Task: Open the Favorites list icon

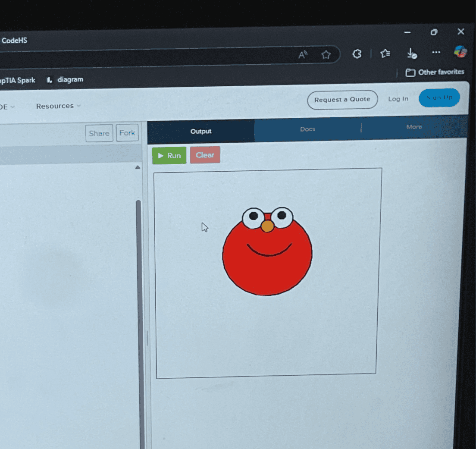Action: [x=385, y=53]
